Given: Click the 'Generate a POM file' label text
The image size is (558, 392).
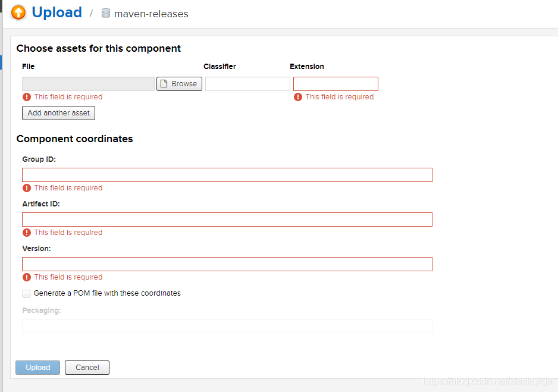Looking at the screenshot, I should [107, 293].
